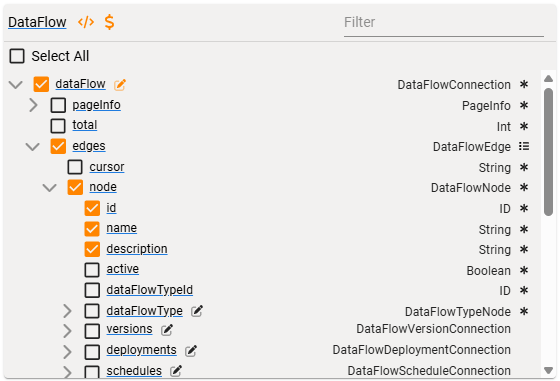
Task: Click the asterisk beside Boolean type
Action: 524,270
